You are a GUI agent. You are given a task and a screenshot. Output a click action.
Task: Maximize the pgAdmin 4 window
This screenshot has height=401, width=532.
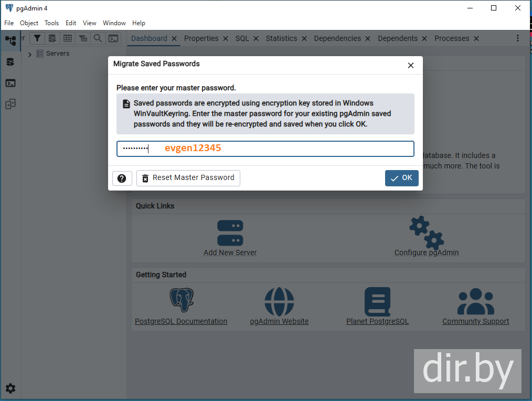[494, 8]
